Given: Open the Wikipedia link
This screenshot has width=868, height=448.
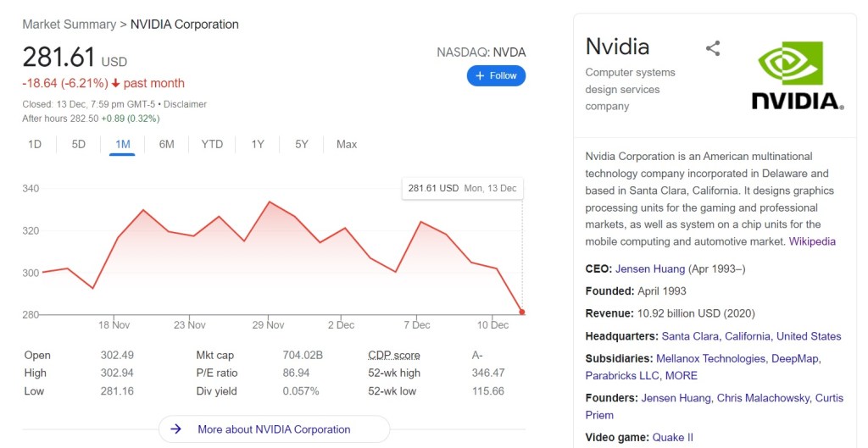Looking at the screenshot, I should click(812, 241).
